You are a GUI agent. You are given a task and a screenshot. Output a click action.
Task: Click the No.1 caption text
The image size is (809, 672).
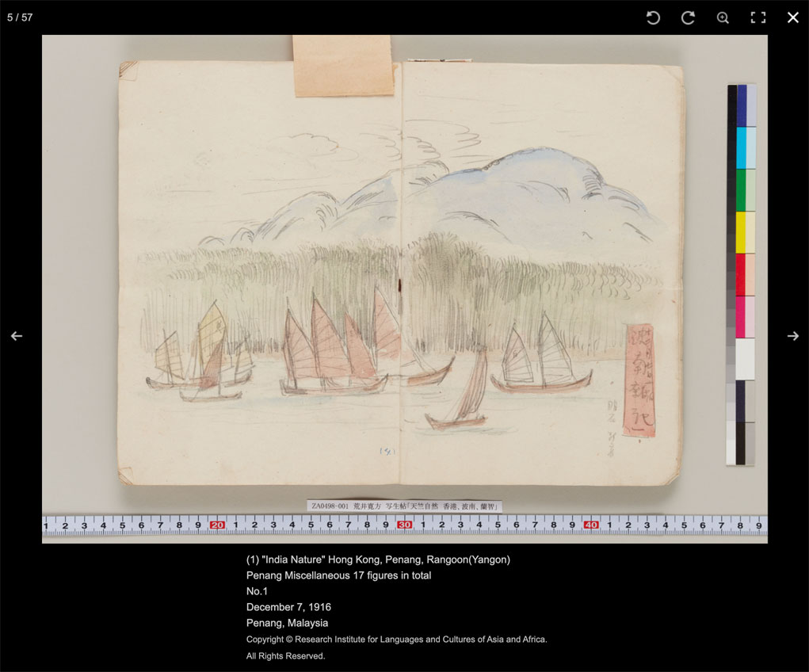pos(257,591)
